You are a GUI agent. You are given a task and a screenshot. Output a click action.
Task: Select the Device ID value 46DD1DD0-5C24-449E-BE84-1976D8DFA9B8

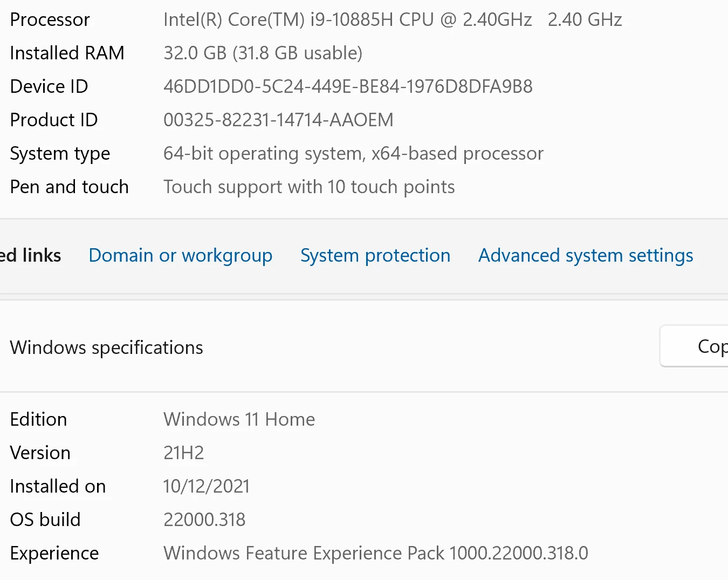click(x=348, y=86)
